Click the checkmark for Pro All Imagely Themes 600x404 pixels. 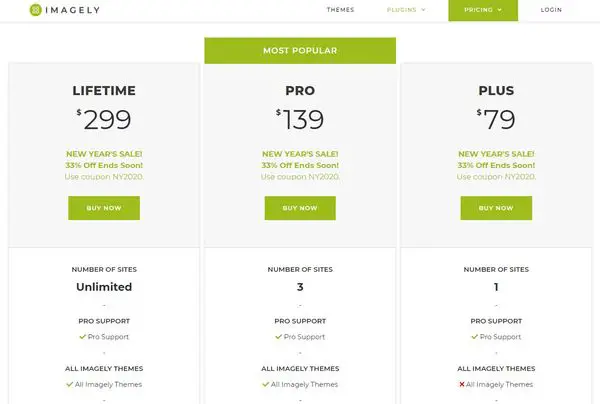266,384
